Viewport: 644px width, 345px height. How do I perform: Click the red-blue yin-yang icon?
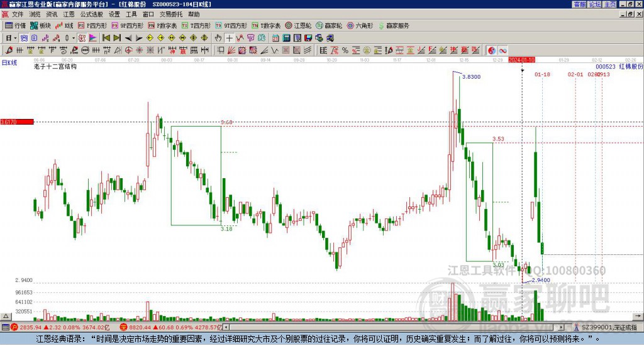click(x=492, y=50)
